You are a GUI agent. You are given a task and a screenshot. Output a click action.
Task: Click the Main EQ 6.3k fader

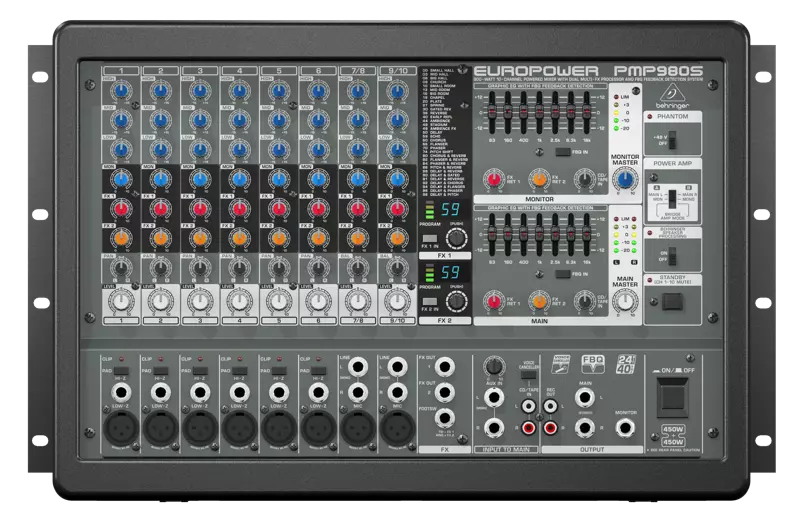pos(571,234)
